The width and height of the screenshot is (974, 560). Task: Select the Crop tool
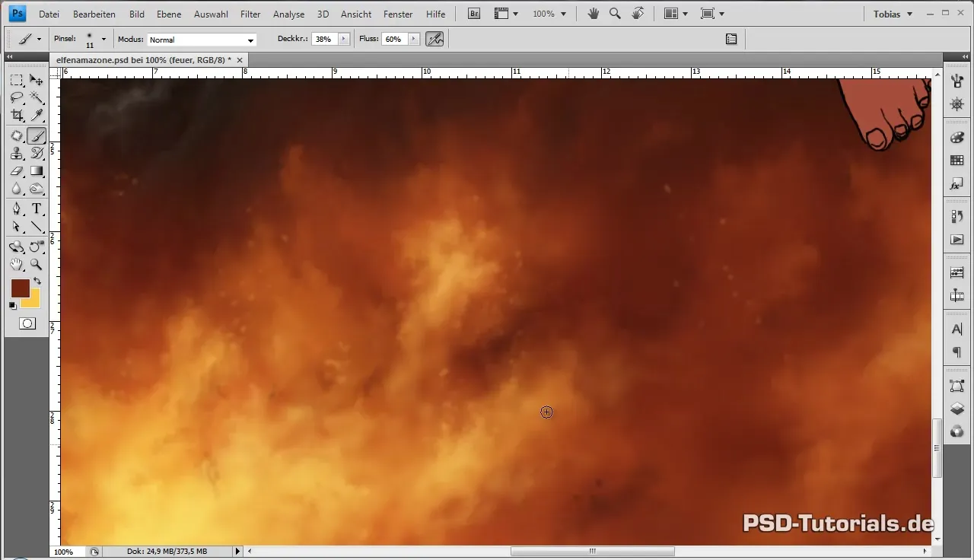click(16, 116)
